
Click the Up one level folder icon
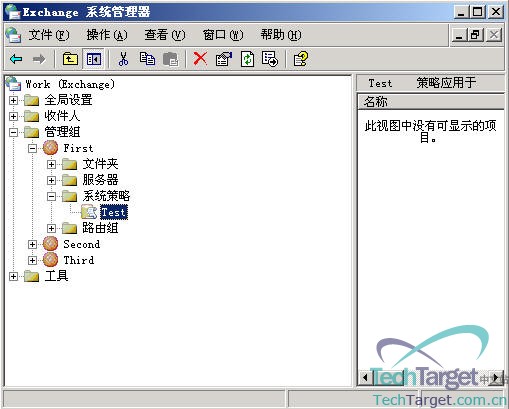[x=70, y=59]
